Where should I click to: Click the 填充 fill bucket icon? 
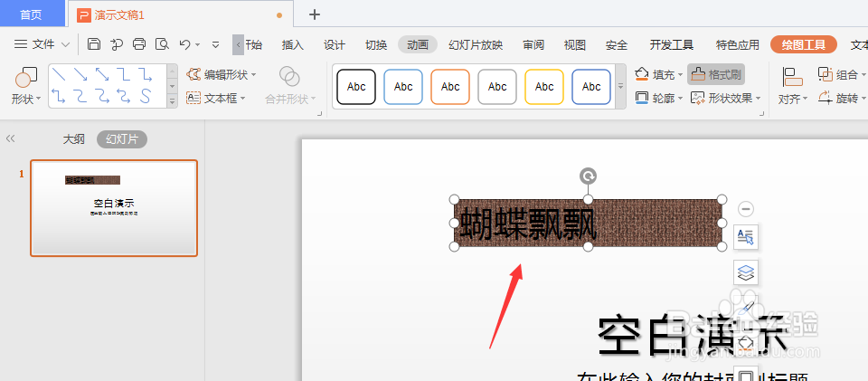tap(642, 74)
